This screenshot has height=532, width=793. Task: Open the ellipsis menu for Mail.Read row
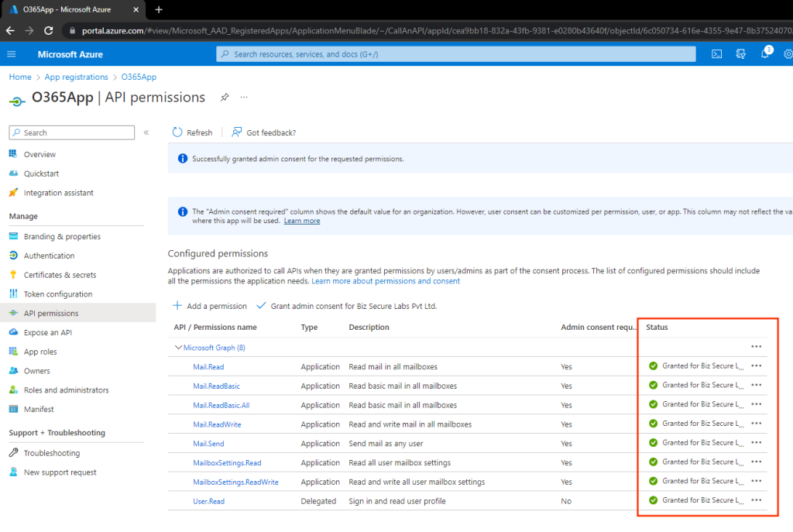(x=757, y=366)
